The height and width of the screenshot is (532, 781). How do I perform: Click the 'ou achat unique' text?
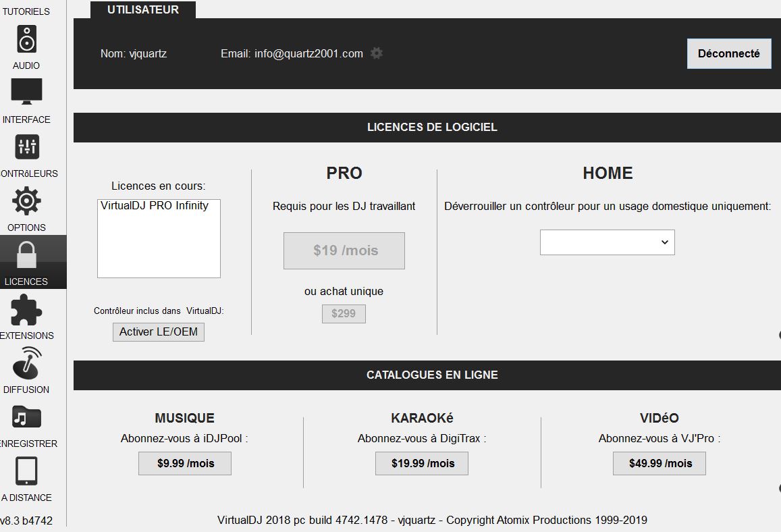coord(344,292)
